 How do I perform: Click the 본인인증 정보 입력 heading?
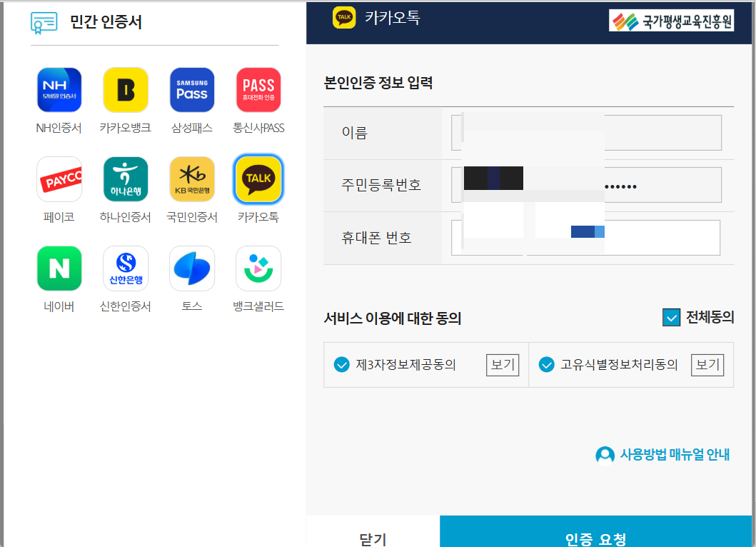pos(378,83)
